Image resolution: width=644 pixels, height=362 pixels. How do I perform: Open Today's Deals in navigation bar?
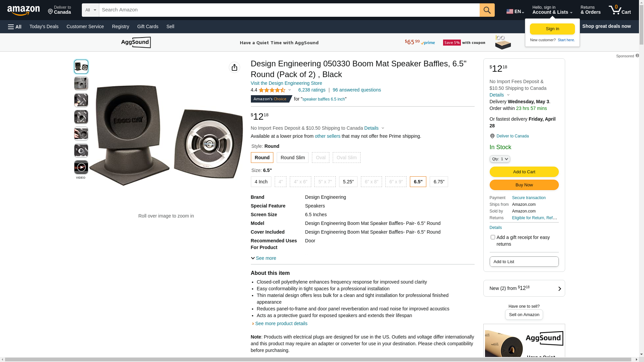click(x=44, y=26)
